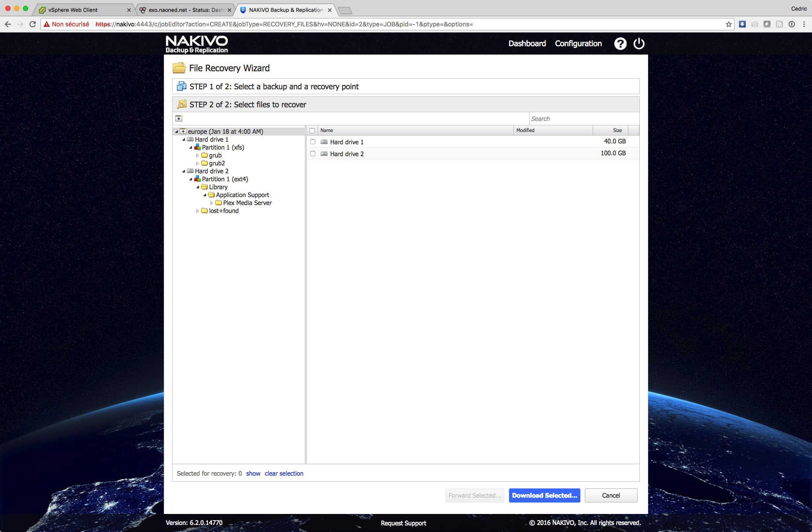This screenshot has height=532, width=812.
Task: Click the power logout icon
Action: click(639, 44)
